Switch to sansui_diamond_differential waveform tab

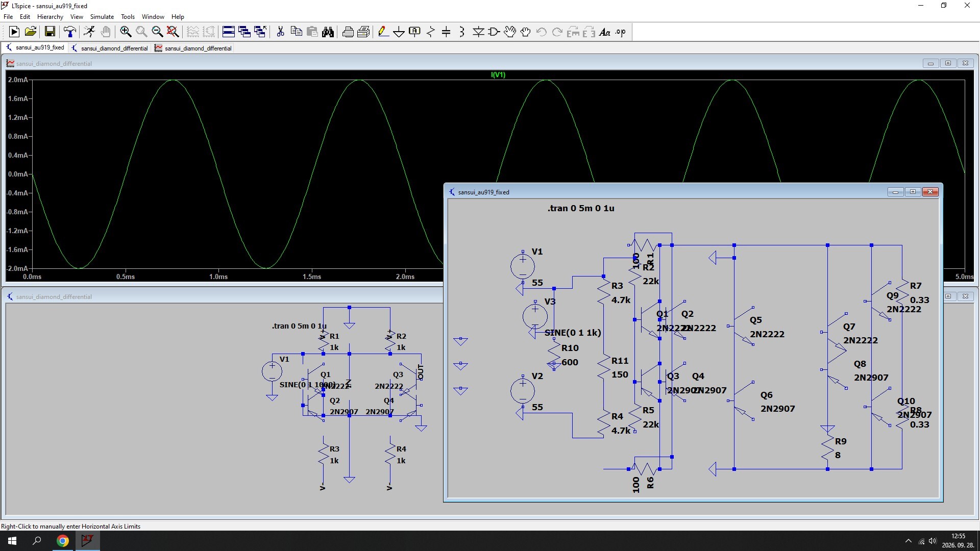193,48
